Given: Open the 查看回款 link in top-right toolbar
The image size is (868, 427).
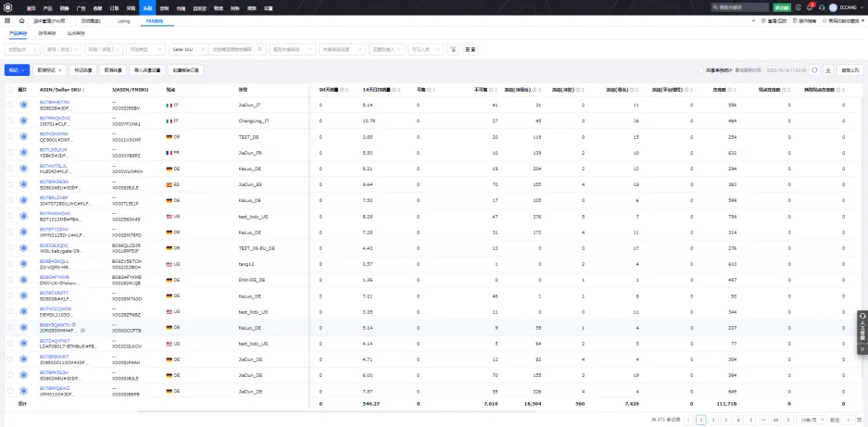Looking at the screenshot, I should (x=774, y=20).
